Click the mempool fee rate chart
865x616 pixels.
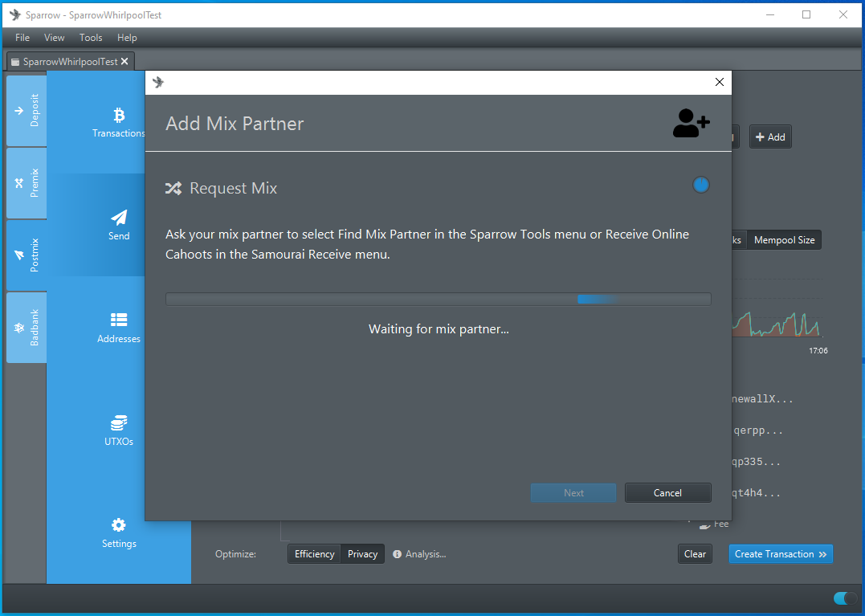coord(778,309)
